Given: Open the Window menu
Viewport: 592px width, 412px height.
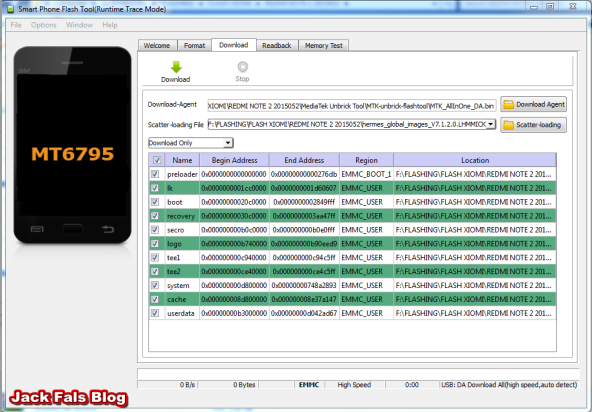Looking at the screenshot, I should pos(79,25).
